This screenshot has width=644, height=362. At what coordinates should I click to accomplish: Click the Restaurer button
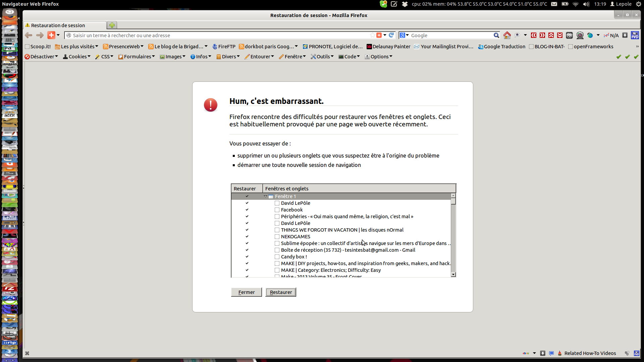click(281, 292)
